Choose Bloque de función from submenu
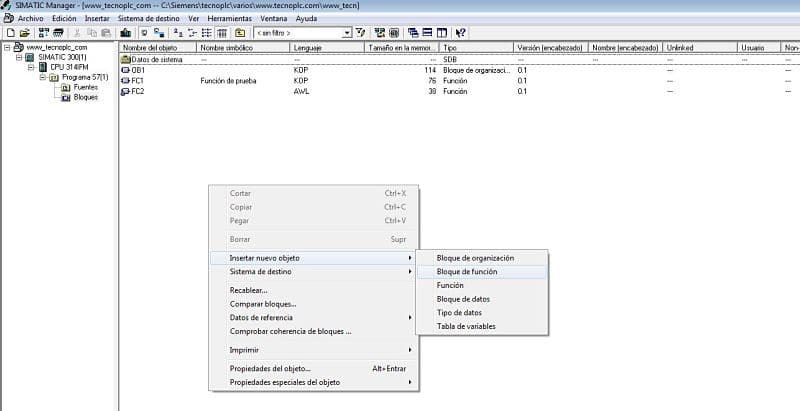This screenshot has width=800, height=411. click(482, 272)
